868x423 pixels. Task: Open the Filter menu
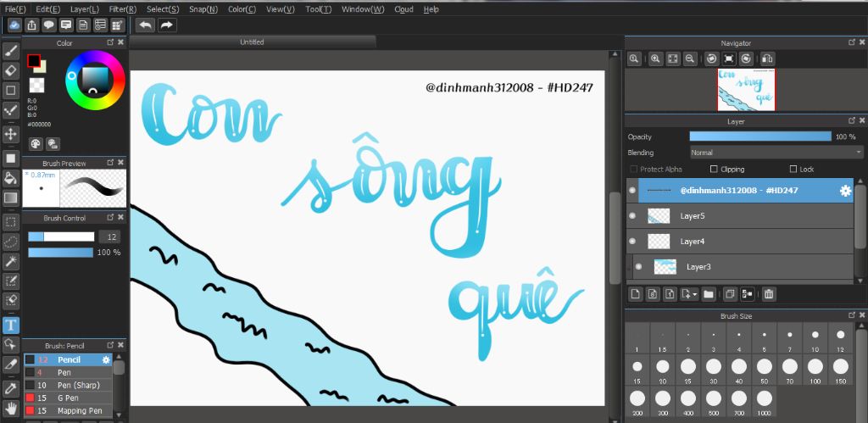(122, 9)
